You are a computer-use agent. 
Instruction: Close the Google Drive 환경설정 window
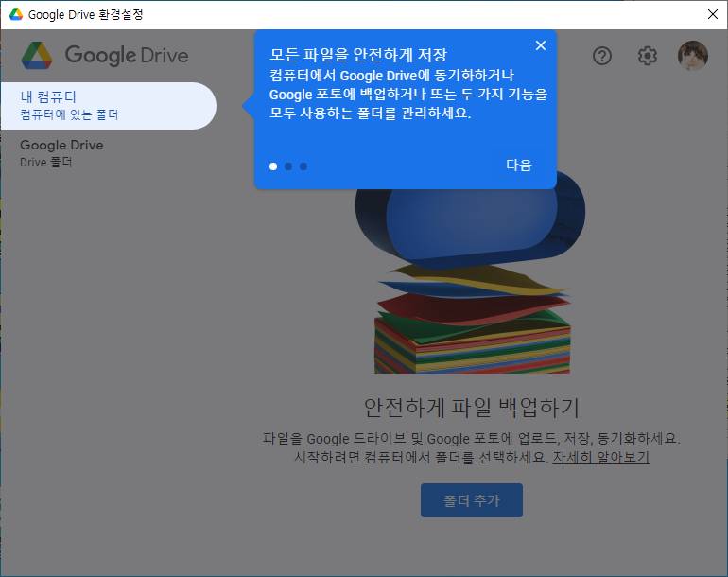[x=713, y=14]
